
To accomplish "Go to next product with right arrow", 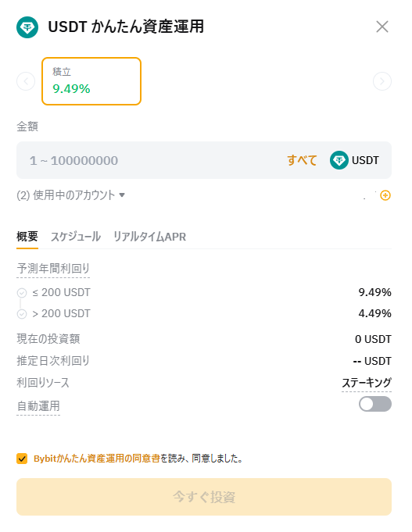I will (x=382, y=81).
